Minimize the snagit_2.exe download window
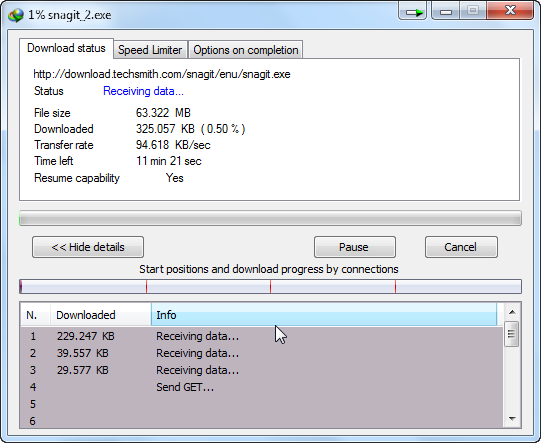 [445, 10]
